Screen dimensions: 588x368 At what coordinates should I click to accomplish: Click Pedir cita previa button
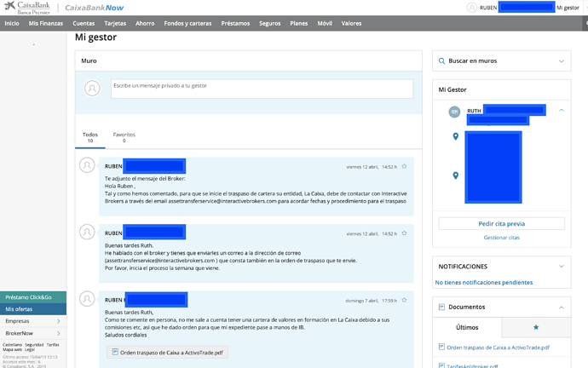coord(501,224)
